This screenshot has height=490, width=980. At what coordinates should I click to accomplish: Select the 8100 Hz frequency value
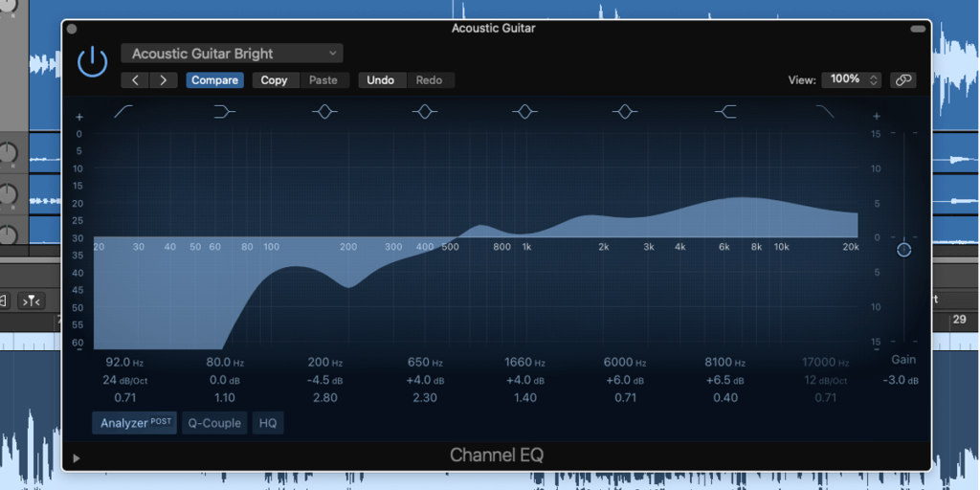coord(725,363)
